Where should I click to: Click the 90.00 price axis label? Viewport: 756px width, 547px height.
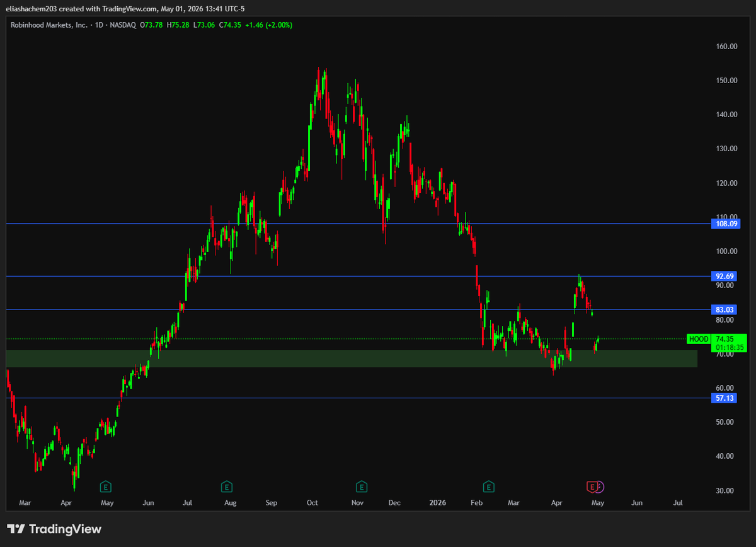click(724, 285)
